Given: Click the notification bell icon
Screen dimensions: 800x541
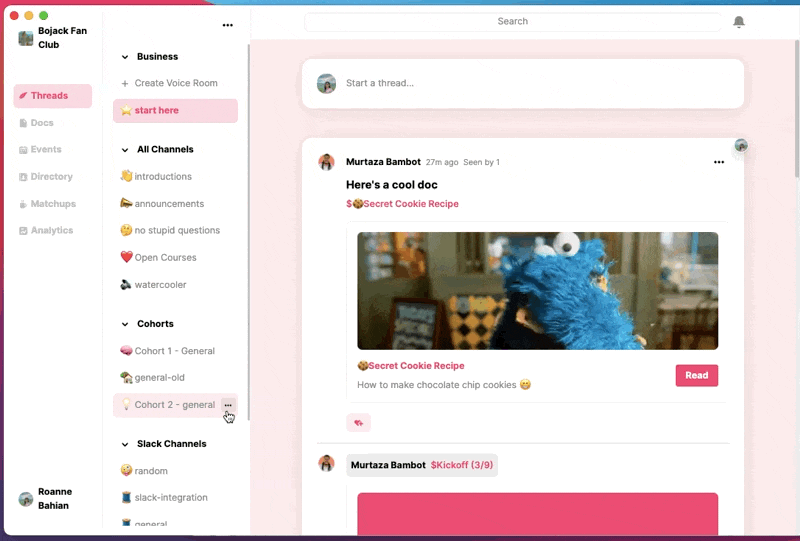Looking at the screenshot, I should [x=739, y=22].
